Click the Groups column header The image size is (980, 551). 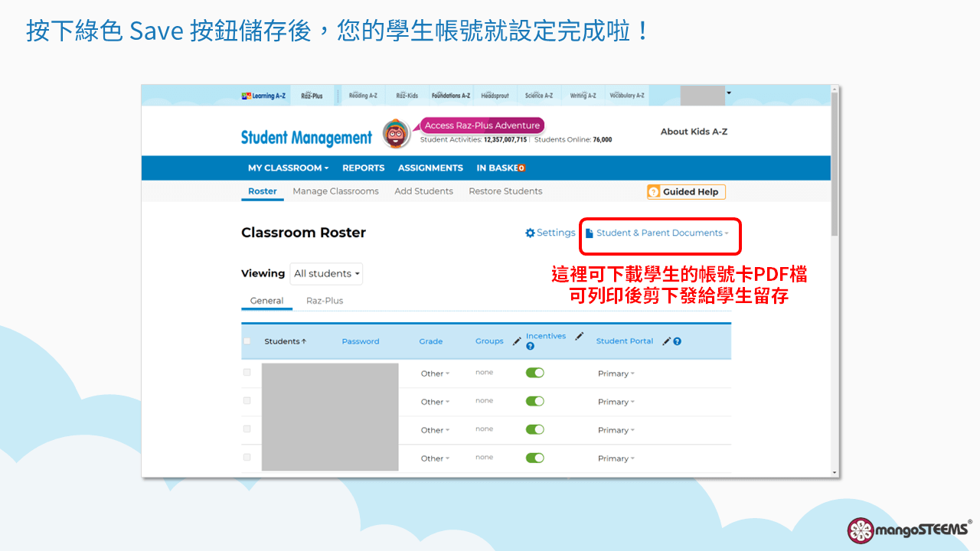(489, 341)
